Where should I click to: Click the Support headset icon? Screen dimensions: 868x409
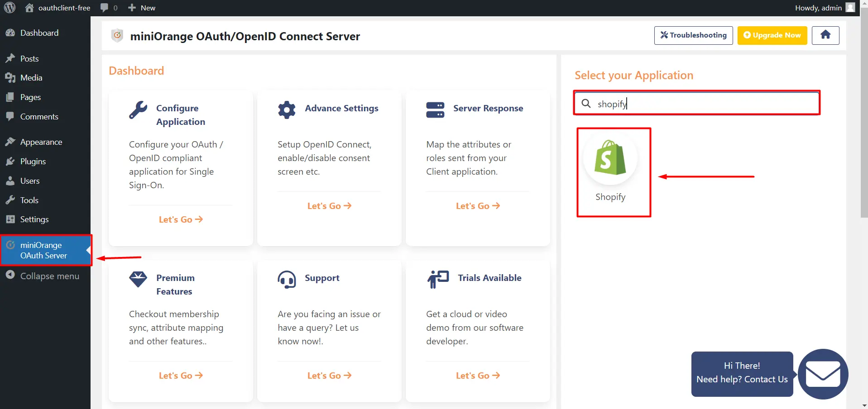[287, 280]
